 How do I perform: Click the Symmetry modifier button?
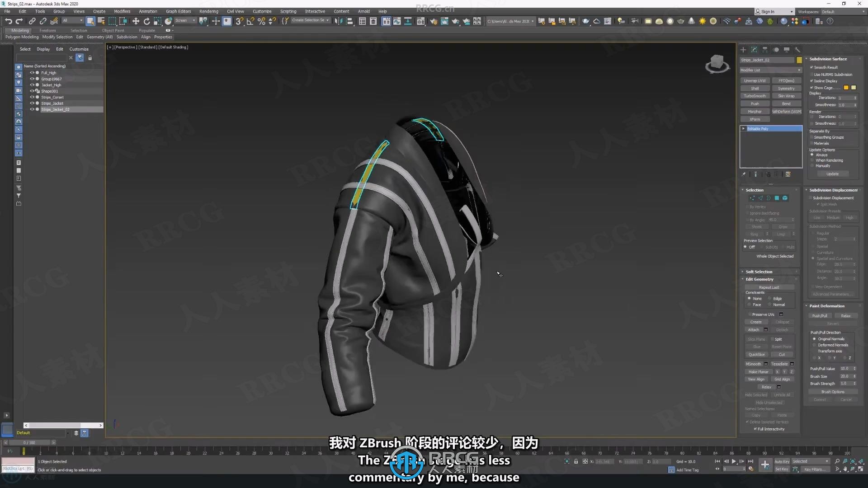[787, 89]
